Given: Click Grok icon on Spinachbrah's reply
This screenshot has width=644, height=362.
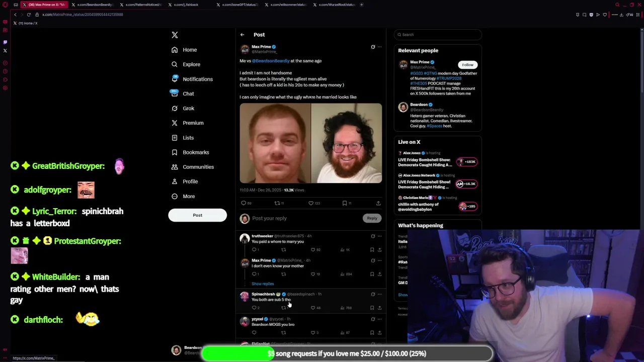Looking at the screenshot, I should click(x=373, y=294).
